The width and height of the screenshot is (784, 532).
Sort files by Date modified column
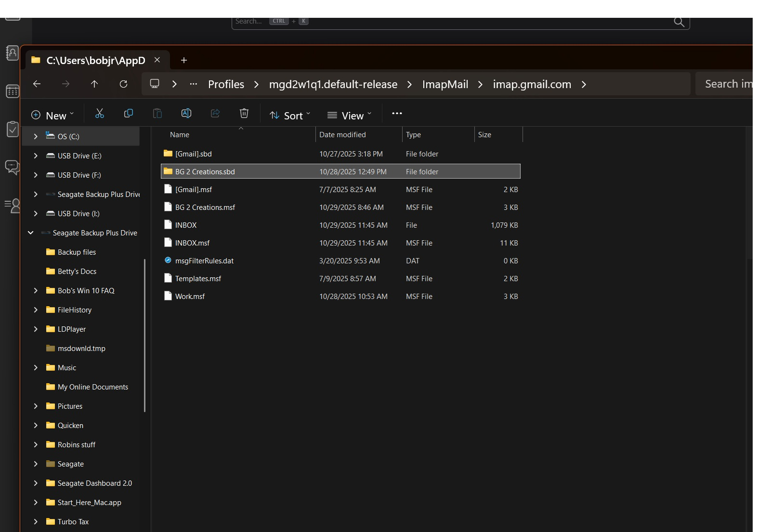click(x=342, y=135)
